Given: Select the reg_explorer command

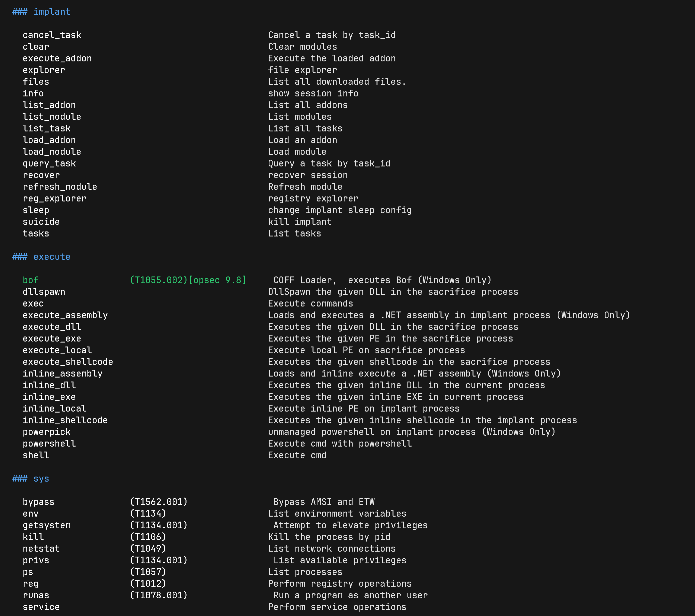Looking at the screenshot, I should tap(54, 198).
